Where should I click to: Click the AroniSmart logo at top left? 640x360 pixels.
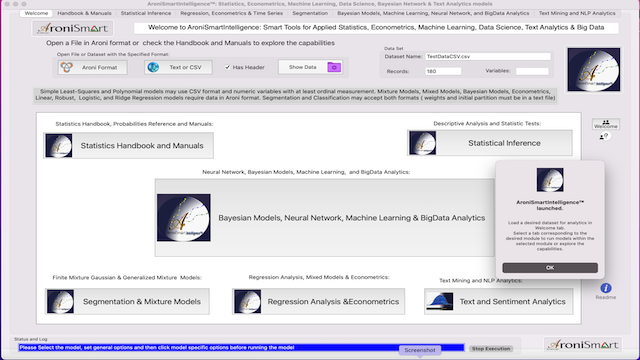tap(73, 28)
